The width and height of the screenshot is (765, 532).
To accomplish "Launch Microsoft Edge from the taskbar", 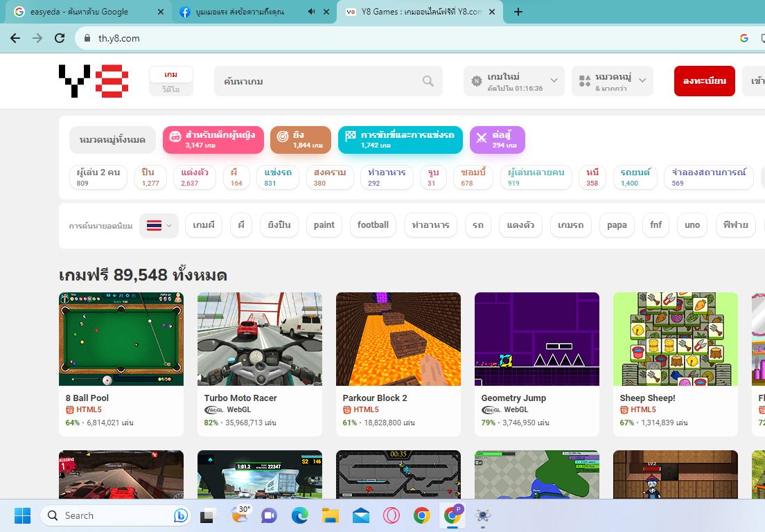I will [x=299, y=515].
